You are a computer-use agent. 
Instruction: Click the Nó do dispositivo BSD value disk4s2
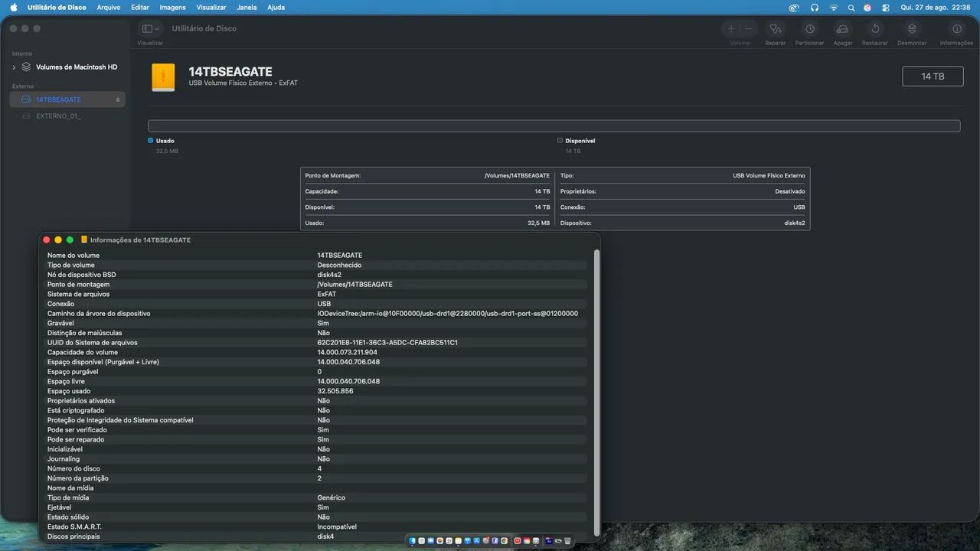pos(329,275)
